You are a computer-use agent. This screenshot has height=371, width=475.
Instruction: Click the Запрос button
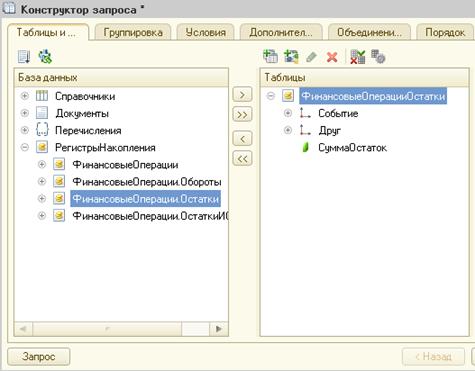pyautogui.click(x=39, y=356)
